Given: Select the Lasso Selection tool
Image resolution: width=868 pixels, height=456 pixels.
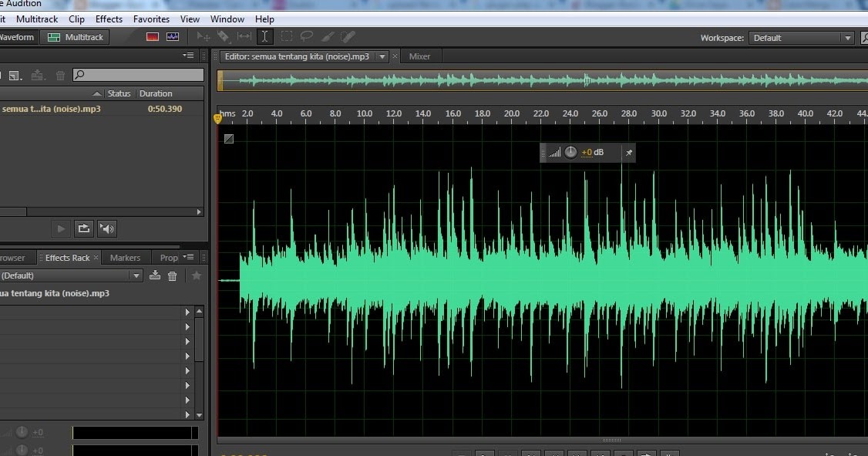Looking at the screenshot, I should click(307, 36).
